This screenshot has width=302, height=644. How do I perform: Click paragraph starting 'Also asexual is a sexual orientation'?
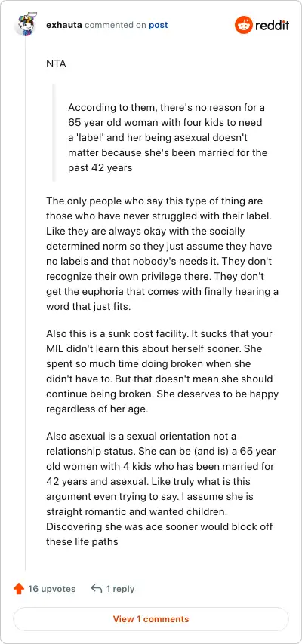[161, 489]
